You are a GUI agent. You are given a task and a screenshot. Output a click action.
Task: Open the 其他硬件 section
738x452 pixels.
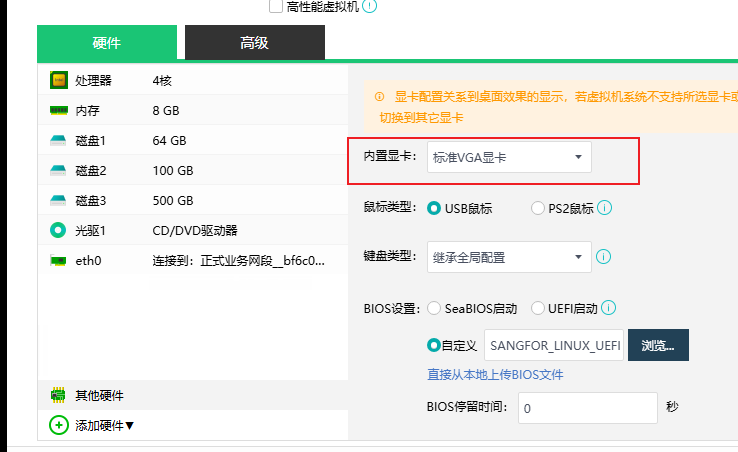[x=193, y=395]
